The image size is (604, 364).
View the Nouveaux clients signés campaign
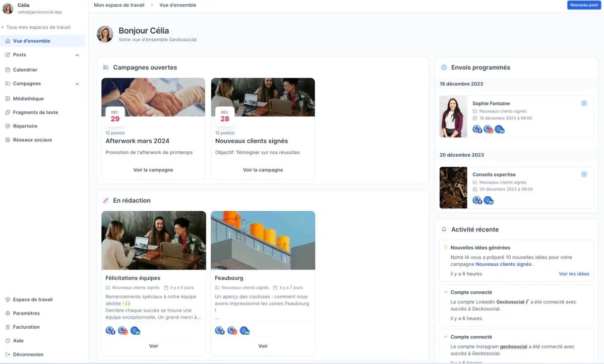(263, 170)
